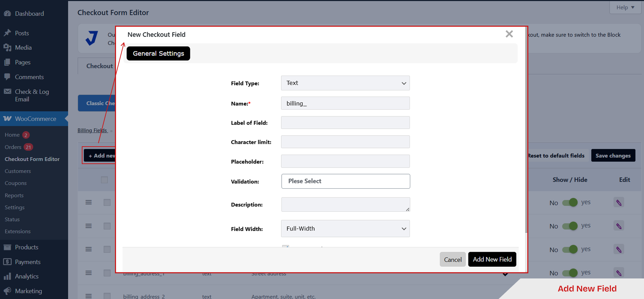This screenshot has width=644, height=299.
Task: Click edit pencil for billing_address_1 row
Action: click(619, 273)
